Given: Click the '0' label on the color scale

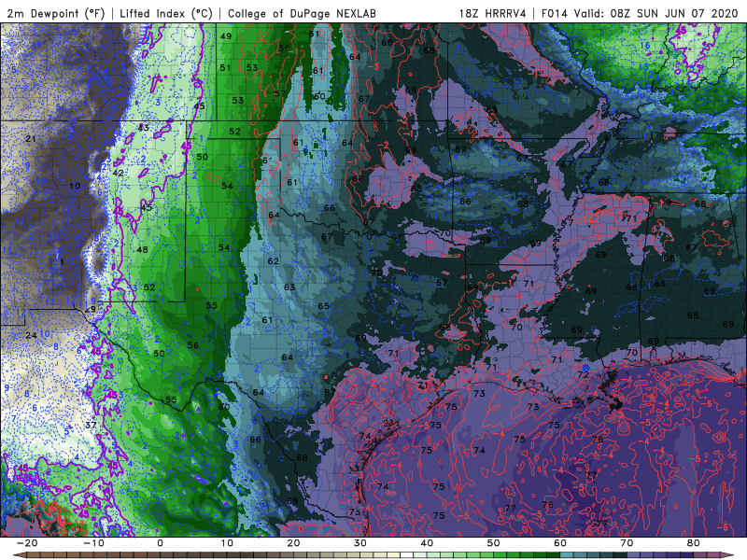Looking at the screenshot, I should [x=160, y=543].
